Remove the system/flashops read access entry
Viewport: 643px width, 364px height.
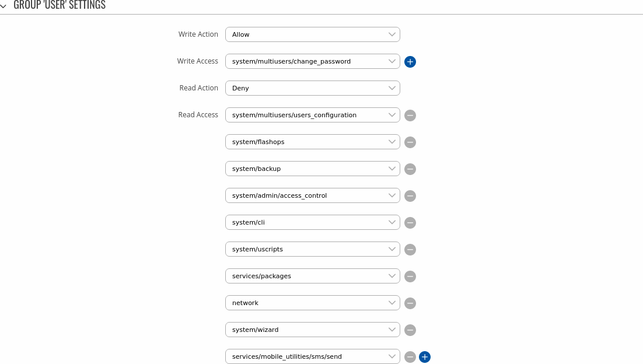[x=410, y=142]
